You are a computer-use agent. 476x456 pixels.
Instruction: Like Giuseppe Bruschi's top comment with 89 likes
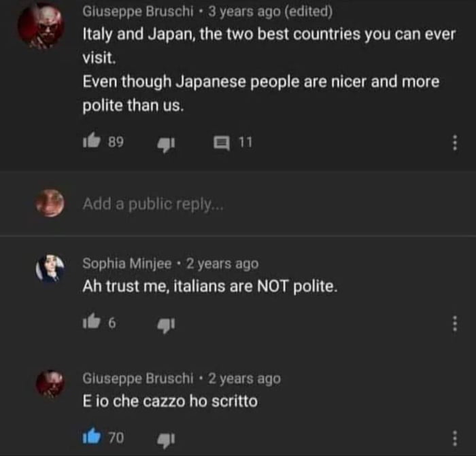tap(91, 141)
